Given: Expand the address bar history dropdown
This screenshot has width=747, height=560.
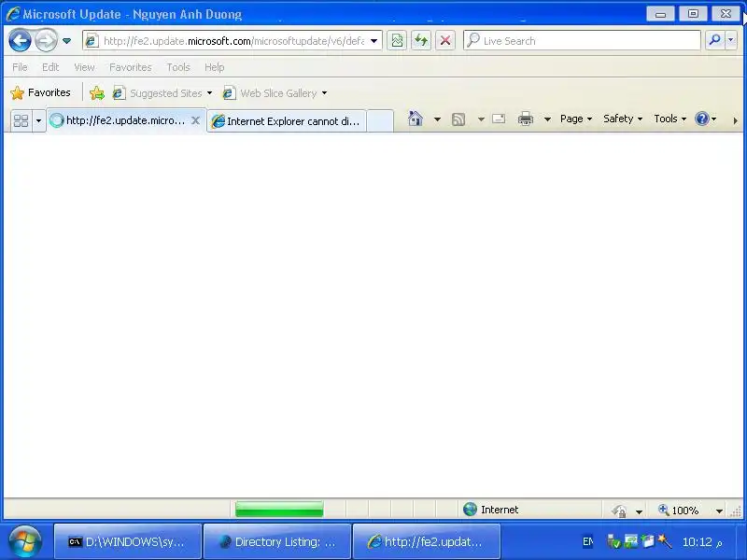Looking at the screenshot, I should pos(374,41).
